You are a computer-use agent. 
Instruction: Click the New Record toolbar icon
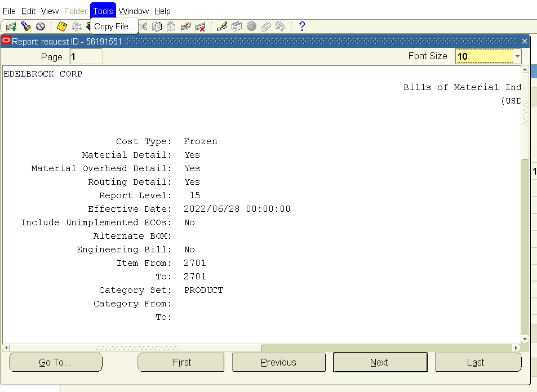click(x=11, y=26)
